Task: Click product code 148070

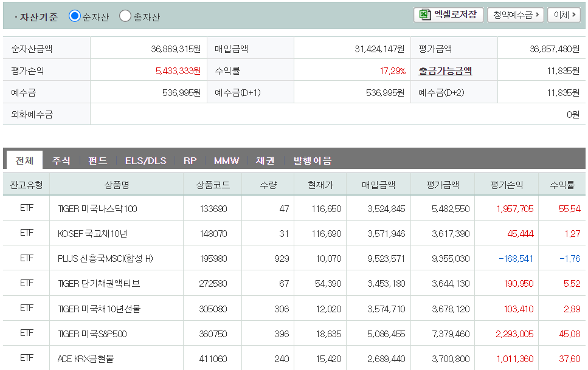Action: (x=213, y=234)
